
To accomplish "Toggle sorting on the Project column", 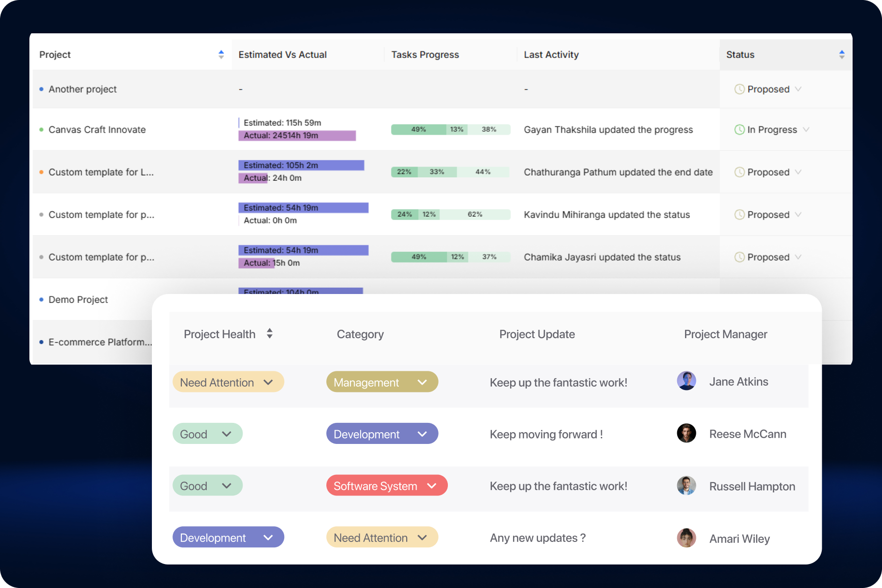I will (221, 54).
